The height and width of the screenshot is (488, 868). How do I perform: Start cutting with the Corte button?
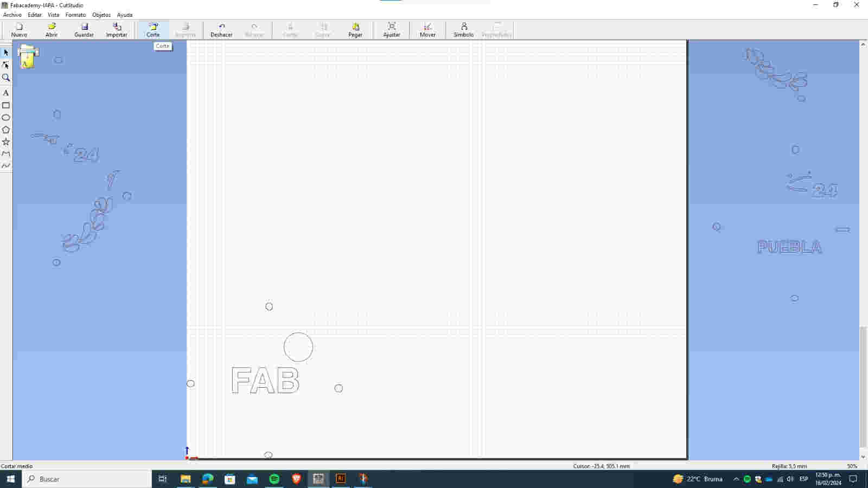153,30
